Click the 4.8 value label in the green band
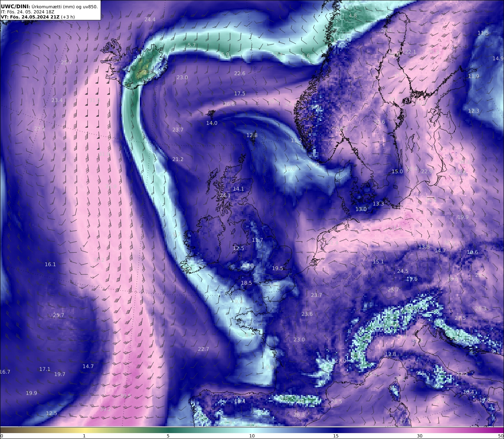Viewport: 504px width, 439px height. [x=353, y=16]
